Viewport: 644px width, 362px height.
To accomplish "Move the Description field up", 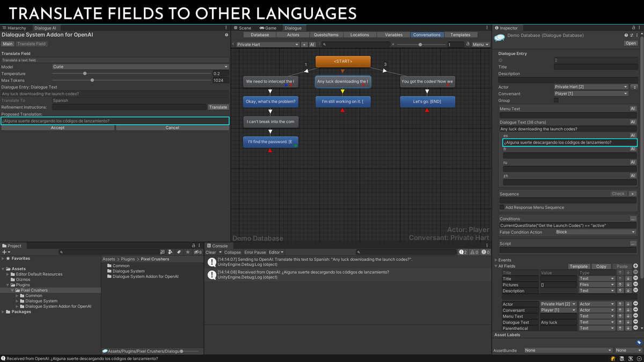I will (620, 291).
